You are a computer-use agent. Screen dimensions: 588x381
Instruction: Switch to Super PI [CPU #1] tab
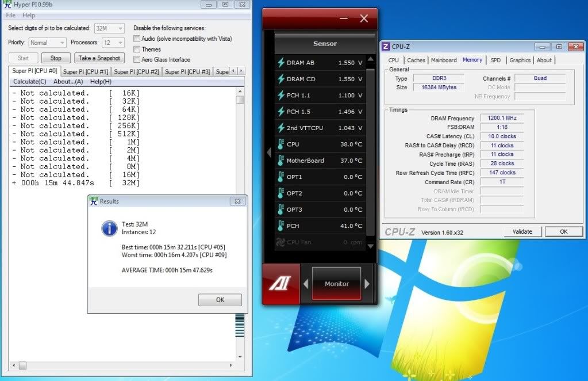click(x=86, y=72)
